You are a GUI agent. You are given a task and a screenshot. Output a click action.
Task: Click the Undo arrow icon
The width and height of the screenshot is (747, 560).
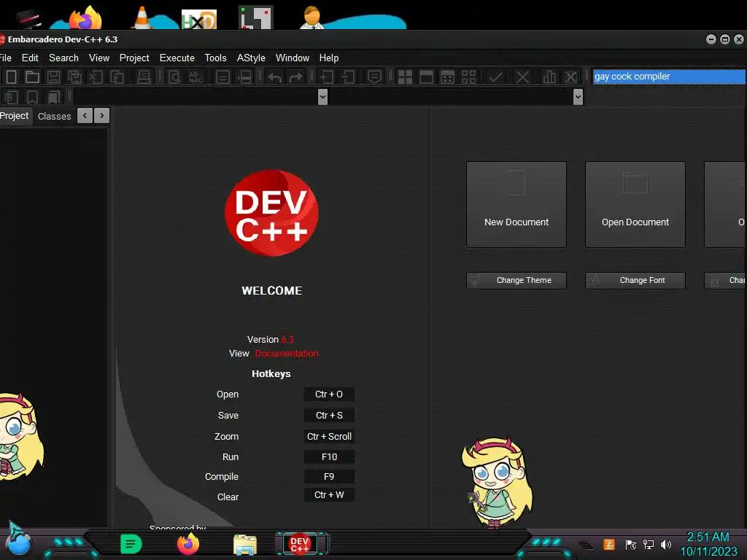(x=274, y=77)
